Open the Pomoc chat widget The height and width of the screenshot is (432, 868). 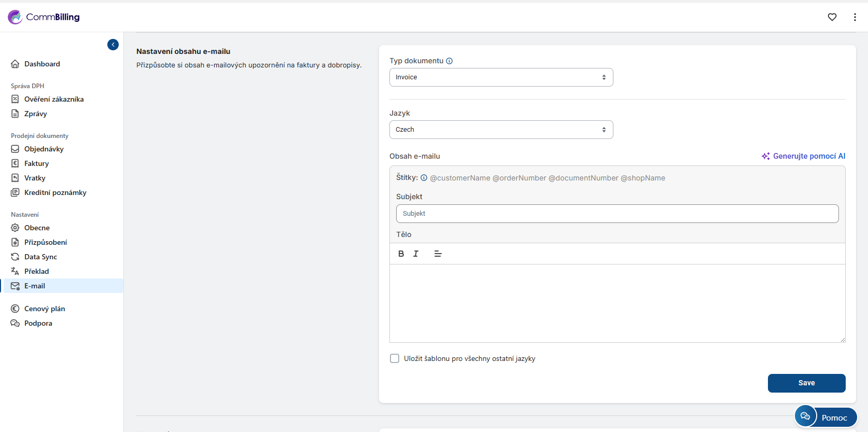click(x=825, y=417)
